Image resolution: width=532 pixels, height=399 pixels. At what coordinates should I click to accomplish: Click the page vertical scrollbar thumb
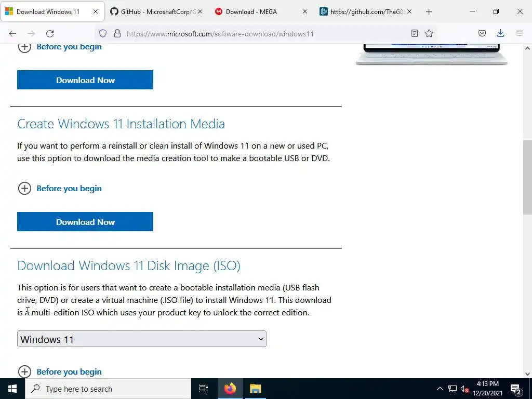tap(527, 177)
